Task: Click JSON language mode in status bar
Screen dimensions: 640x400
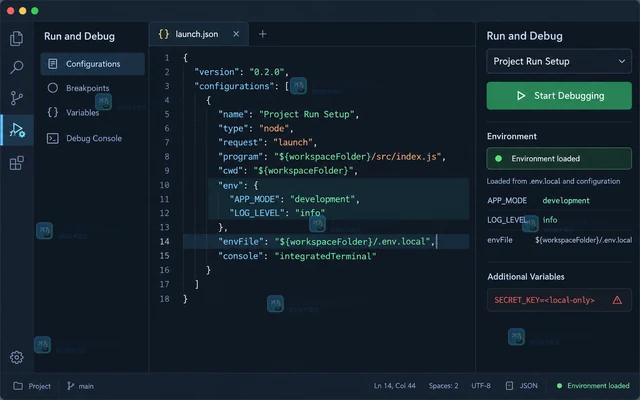Action: [529, 386]
